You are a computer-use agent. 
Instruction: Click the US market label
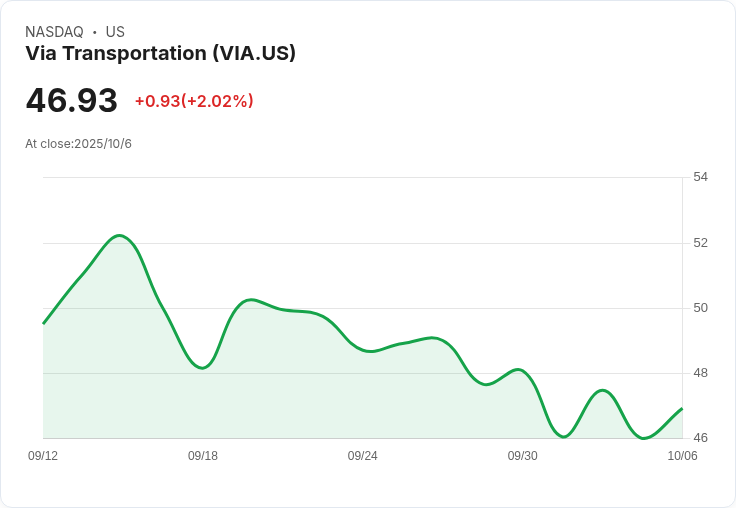pyautogui.click(x=115, y=32)
